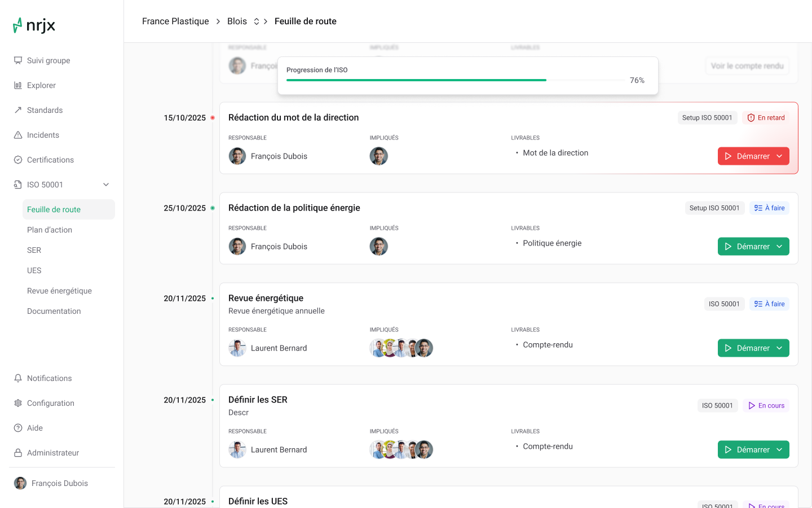
Task: Click the Incidents warning triangle icon
Action: tap(18, 135)
